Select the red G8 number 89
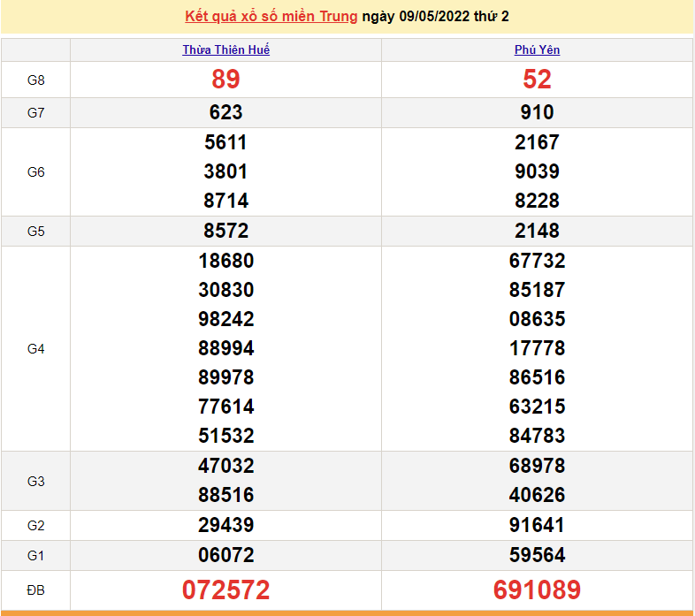Image resolution: width=695 pixels, height=616 pixels. (225, 80)
